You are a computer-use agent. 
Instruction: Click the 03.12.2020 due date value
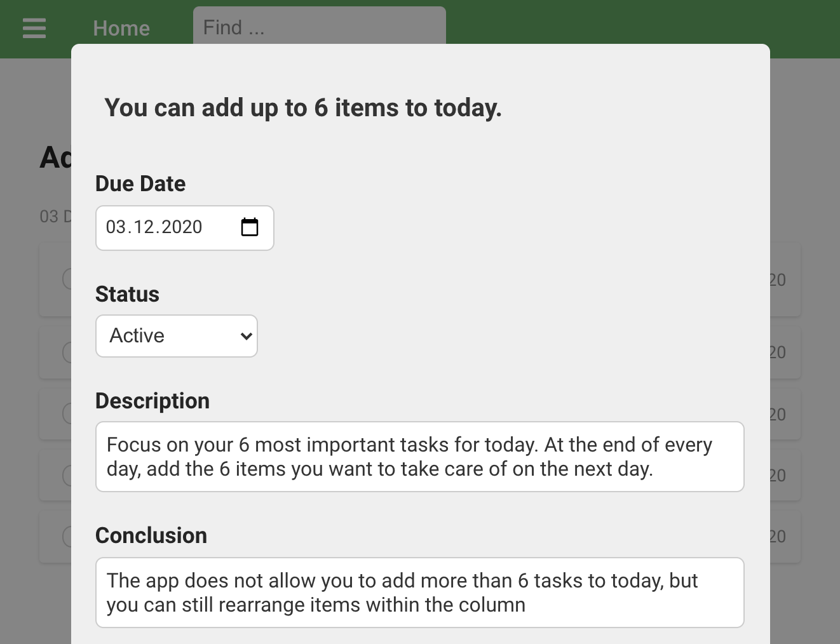[x=154, y=227]
